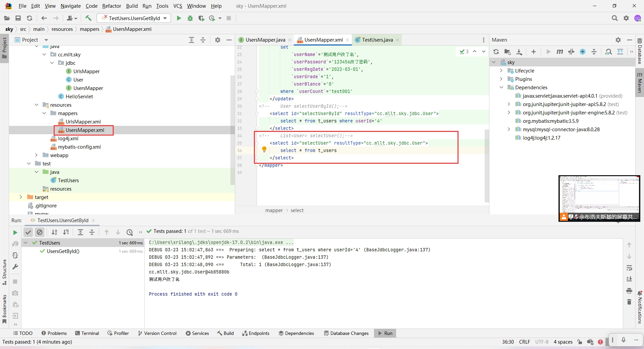Go to next highlighted error arrow in the editor
This screenshot has height=349, width=644.
[483, 51]
